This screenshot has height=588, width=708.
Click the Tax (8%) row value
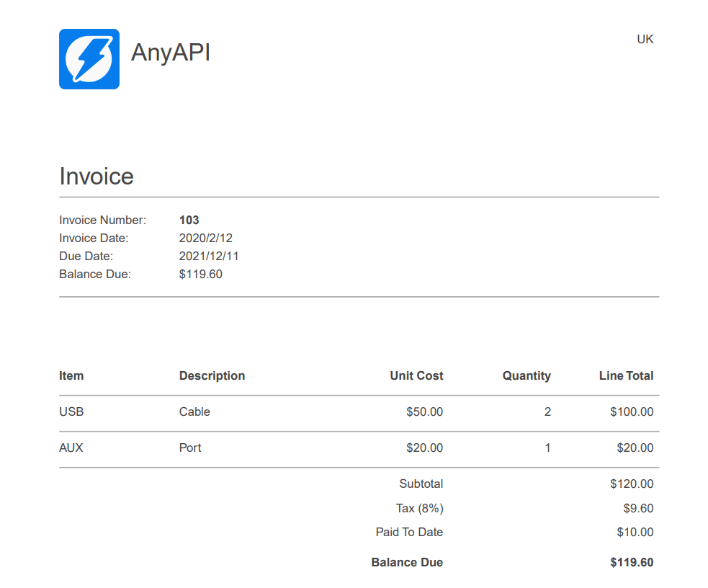638,508
